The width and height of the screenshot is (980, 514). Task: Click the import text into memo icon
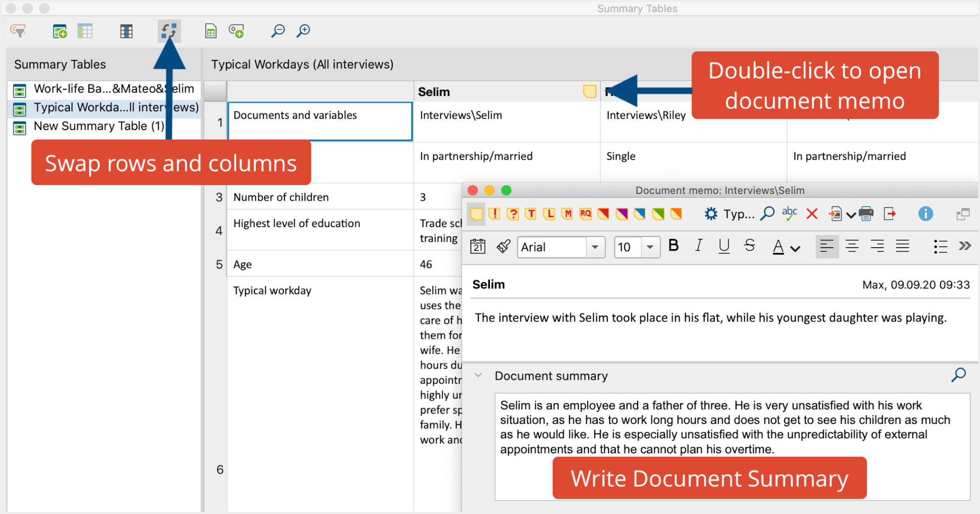835,214
